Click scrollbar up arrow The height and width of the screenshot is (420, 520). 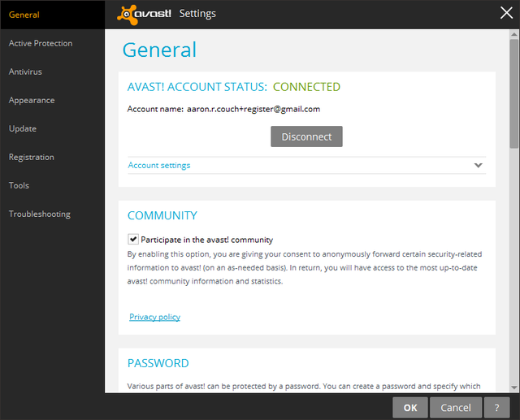point(514,34)
